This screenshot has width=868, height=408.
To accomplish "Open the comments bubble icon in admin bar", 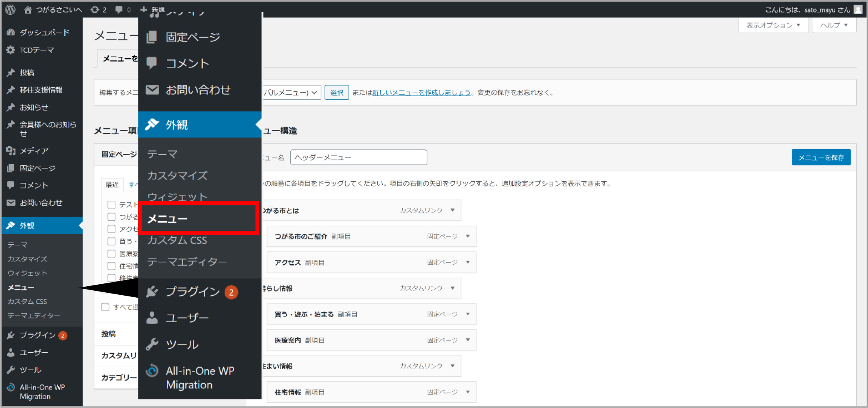I will 119,9.
